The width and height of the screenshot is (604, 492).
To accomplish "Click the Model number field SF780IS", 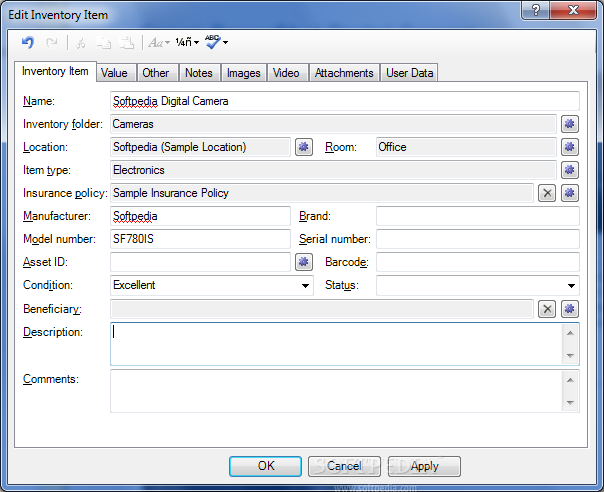I will pos(200,239).
